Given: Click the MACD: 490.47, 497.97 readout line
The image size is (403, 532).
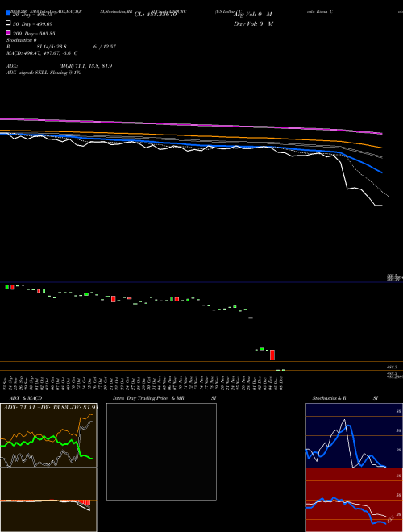Looking at the screenshot, I should click(x=42, y=53).
